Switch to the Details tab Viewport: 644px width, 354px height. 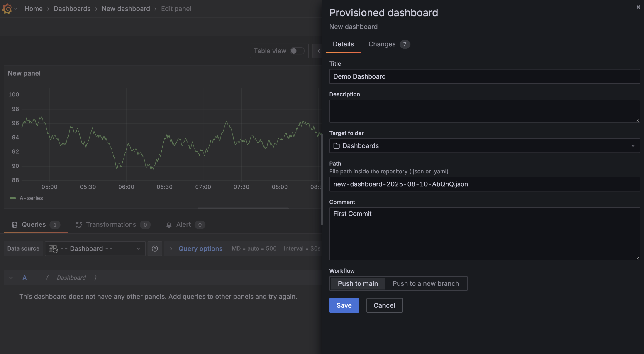click(343, 44)
